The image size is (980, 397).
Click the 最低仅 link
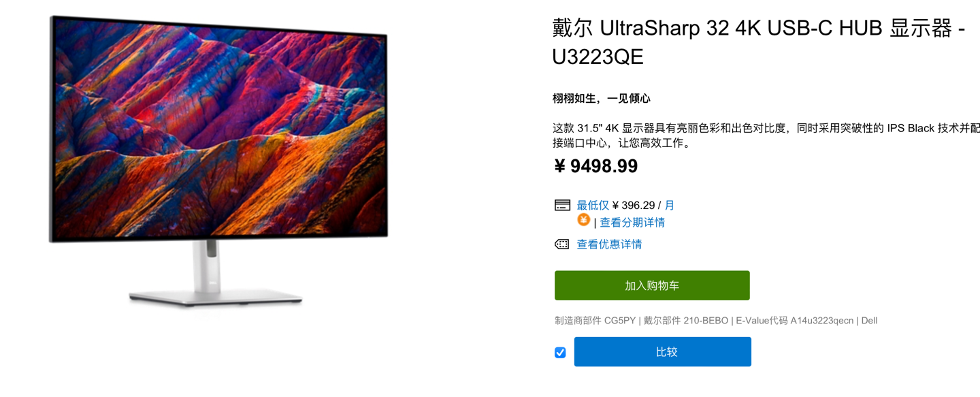pyautogui.click(x=593, y=205)
